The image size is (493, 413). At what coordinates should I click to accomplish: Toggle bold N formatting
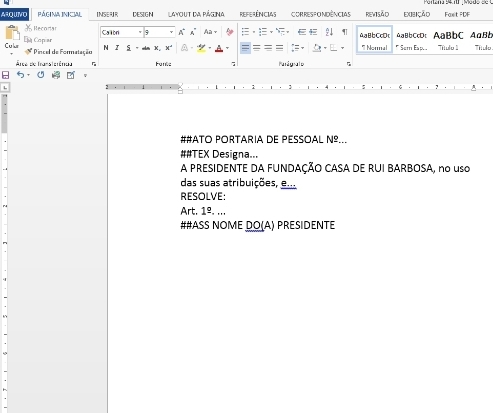pos(106,48)
